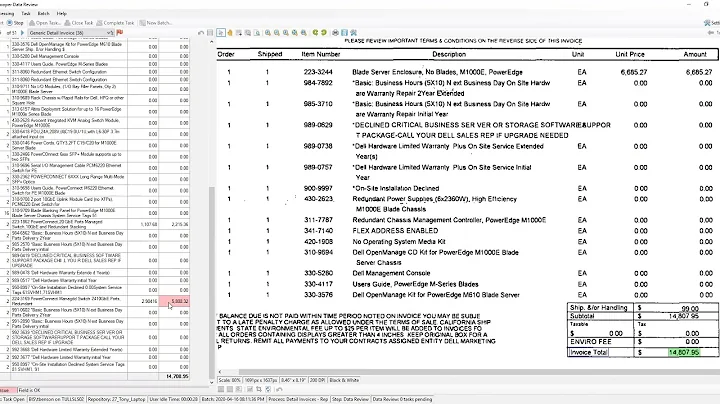
Task: Click the green highlighted Invoice Total value
Action: (x=684, y=353)
